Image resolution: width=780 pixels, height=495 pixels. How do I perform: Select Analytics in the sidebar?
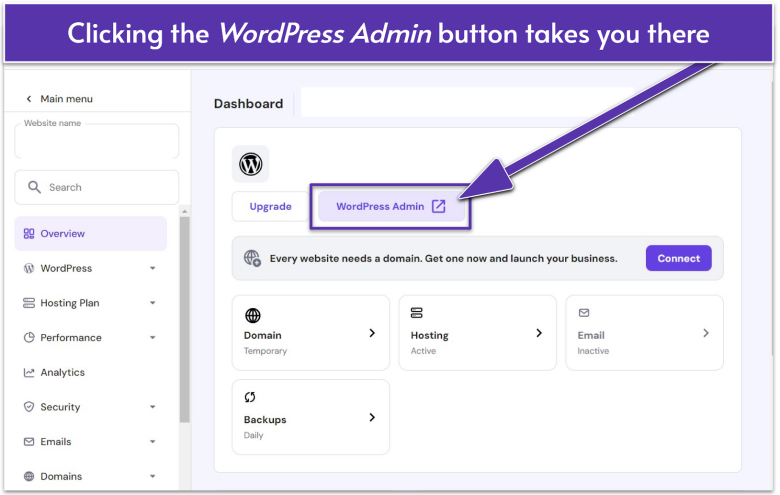coord(91,372)
